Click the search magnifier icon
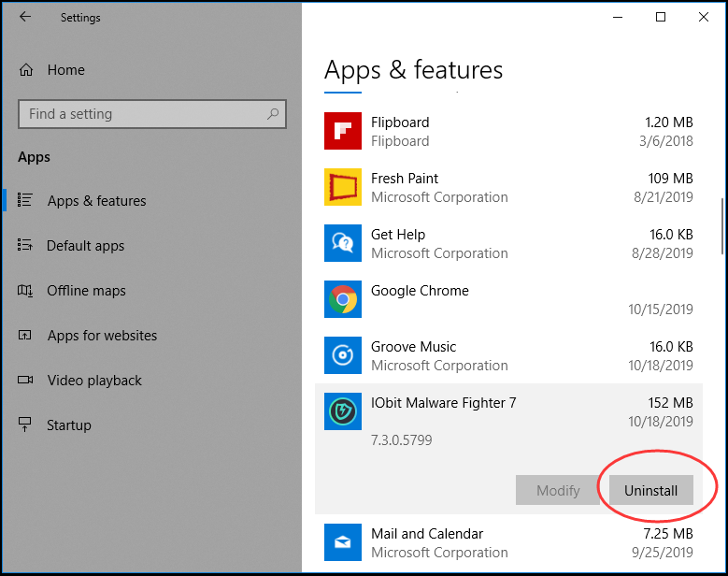This screenshot has width=728, height=576. click(273, 114)
